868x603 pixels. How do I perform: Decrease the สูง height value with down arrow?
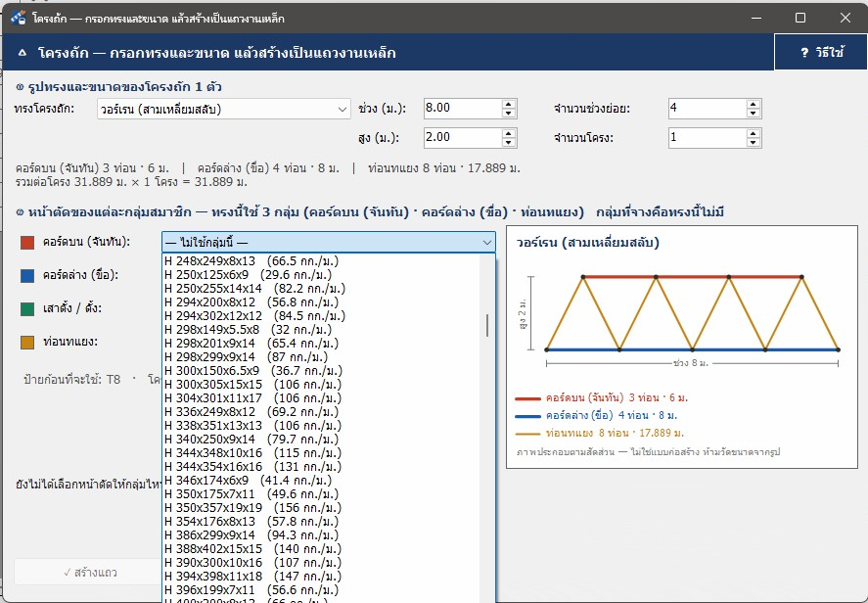coord(509,143)
